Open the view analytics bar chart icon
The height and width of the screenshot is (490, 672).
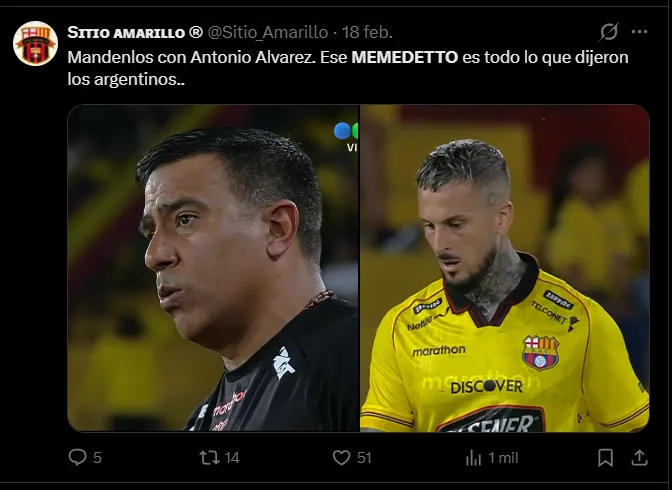point(474,458)
